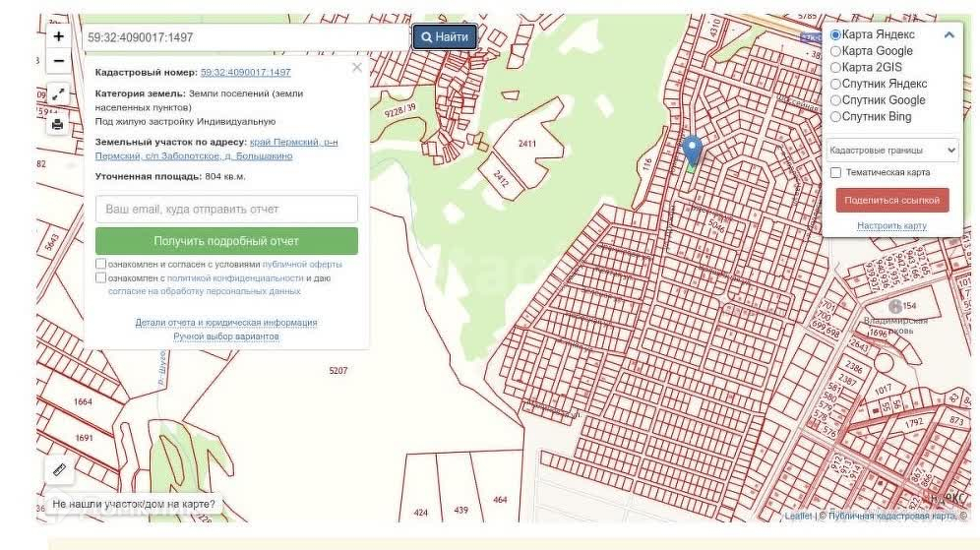Open Детали отчета и юридическая информация link

click(x=226, y=323)
